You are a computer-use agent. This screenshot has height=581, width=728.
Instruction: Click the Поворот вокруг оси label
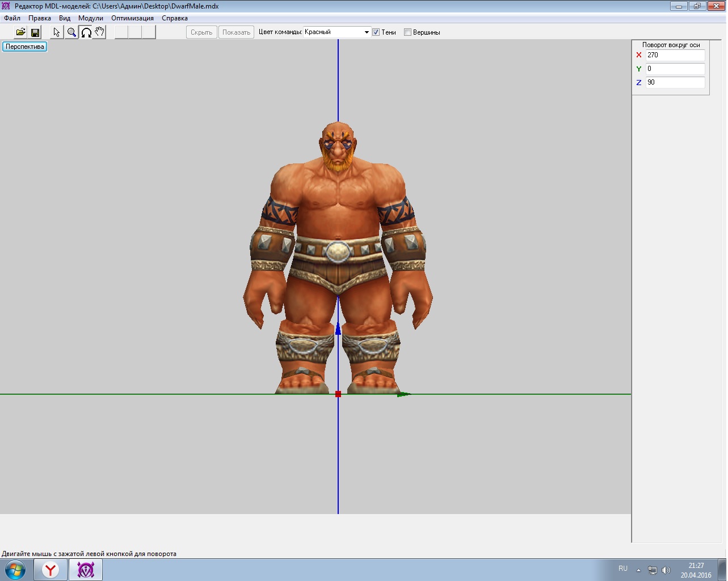[x=671, y=45]
